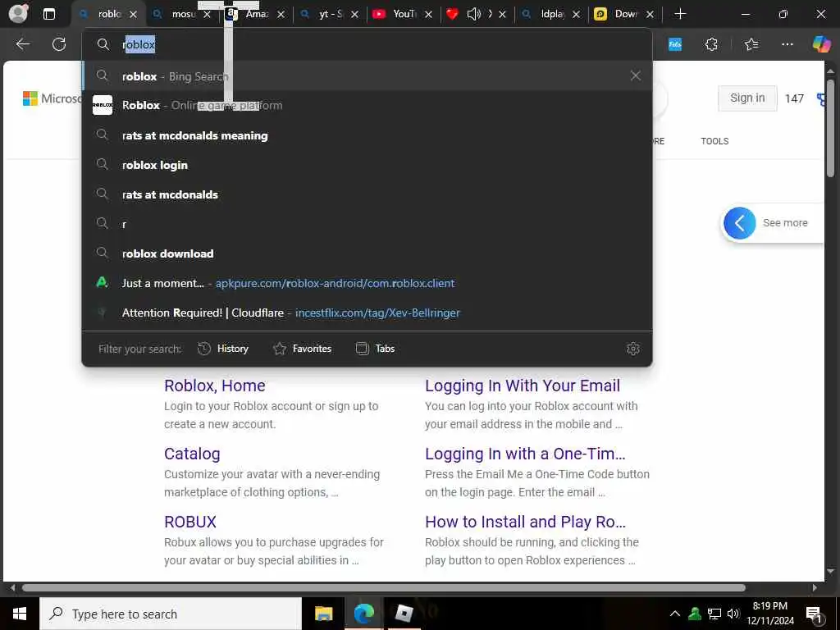Click the page horizontal scrollbar
This screenshot has height=630, width=840.
tap(383, 587)
